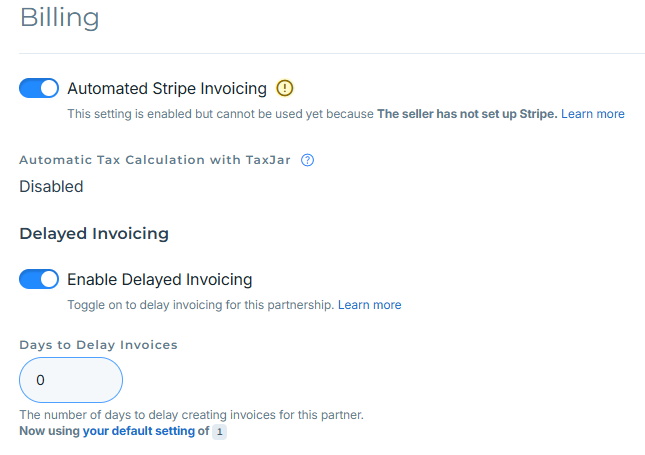The height and width of the screenshot is (455, 645).
Task: Click the "Automatic Tax Calculation with TaxJar" label
Action: tap(155, 159)
